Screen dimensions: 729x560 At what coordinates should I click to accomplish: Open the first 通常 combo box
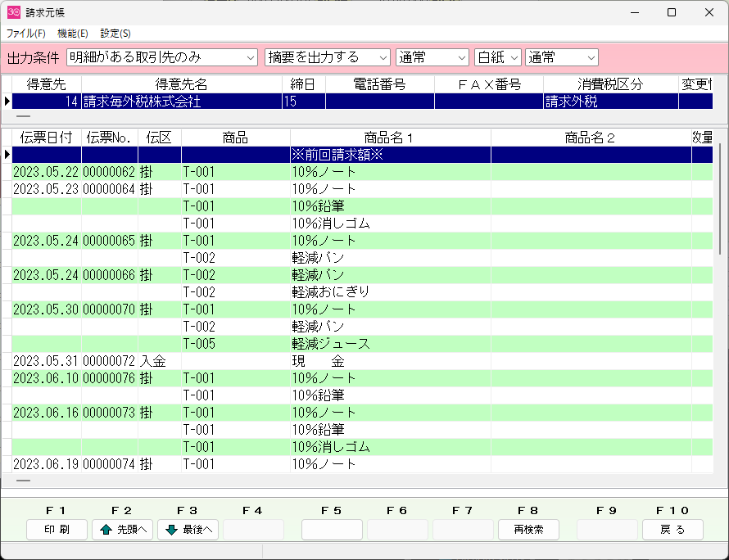[x=432, y=57]
